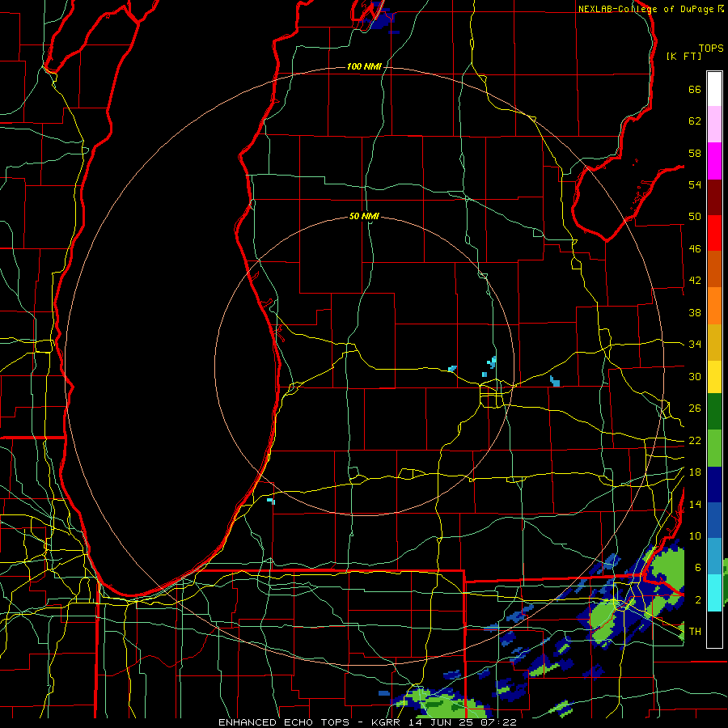Click the '54' legend value
The width and height of the screenshot is (728, 728).
pyautogui.click(x=695, y=184)
